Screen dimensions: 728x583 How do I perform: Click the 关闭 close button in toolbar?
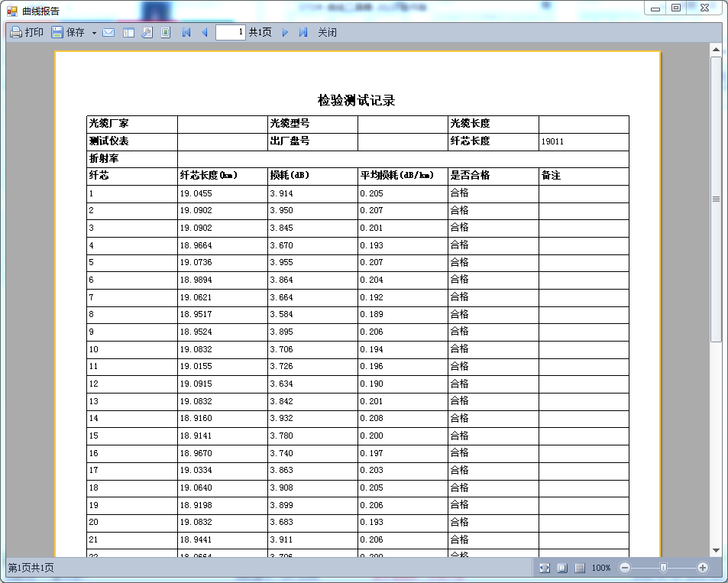point(327,33)
